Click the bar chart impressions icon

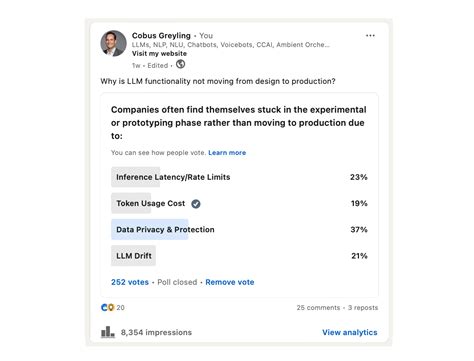(108, 332)
